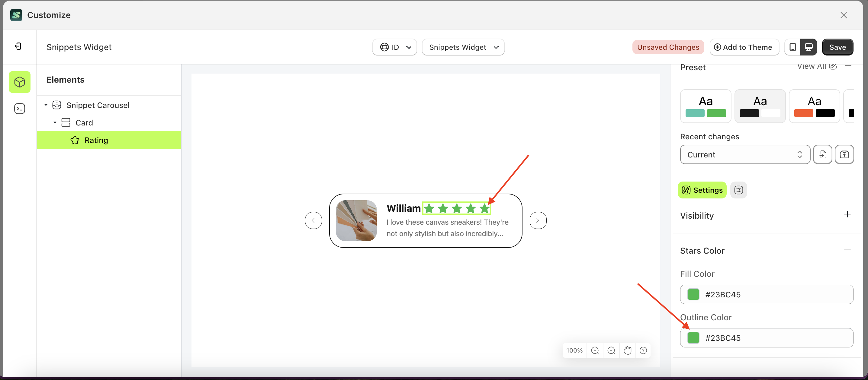Viewport: 868px width, 380px height.
Task: Open the ID language dropdown
Action: [394, 47]
